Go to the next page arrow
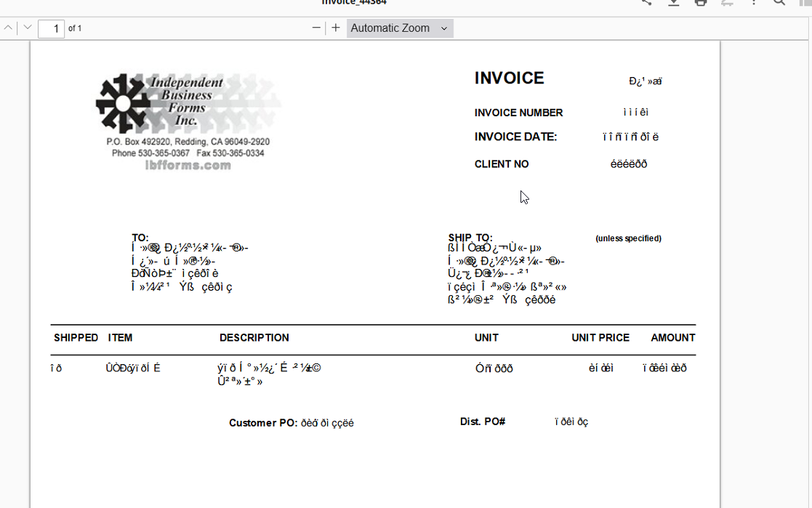This screenshot has width=812, height=508. click(x=28, y=28)
